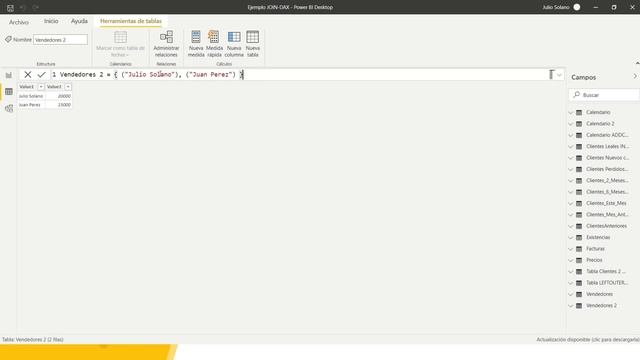Click the Medida rápida icon
Viewport: 640px width, 360px height.
(214, 37)
